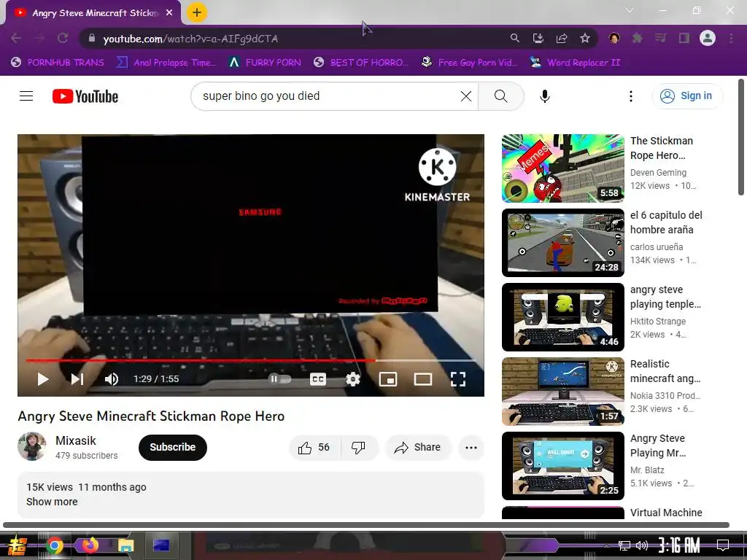Viewport: 747px width, 560px height.
Task: Open media control icon in toolbar
Action: 660,38
